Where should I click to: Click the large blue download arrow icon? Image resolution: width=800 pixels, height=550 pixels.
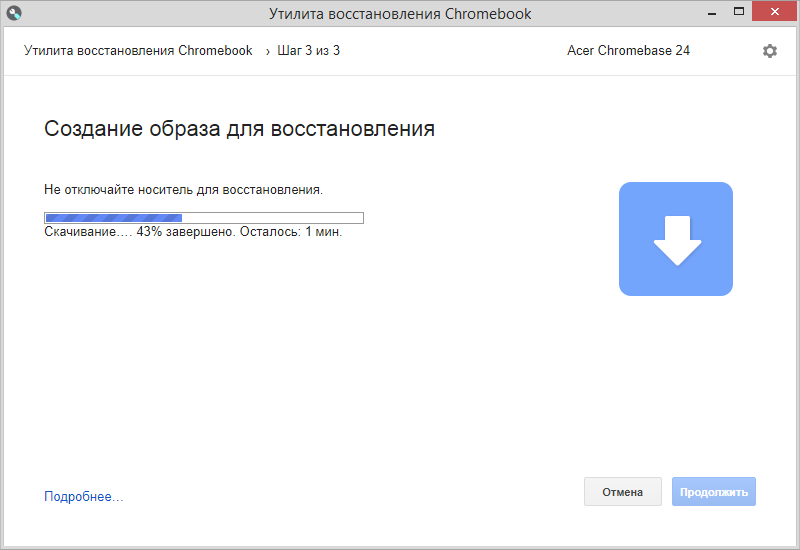coord(676,239)
